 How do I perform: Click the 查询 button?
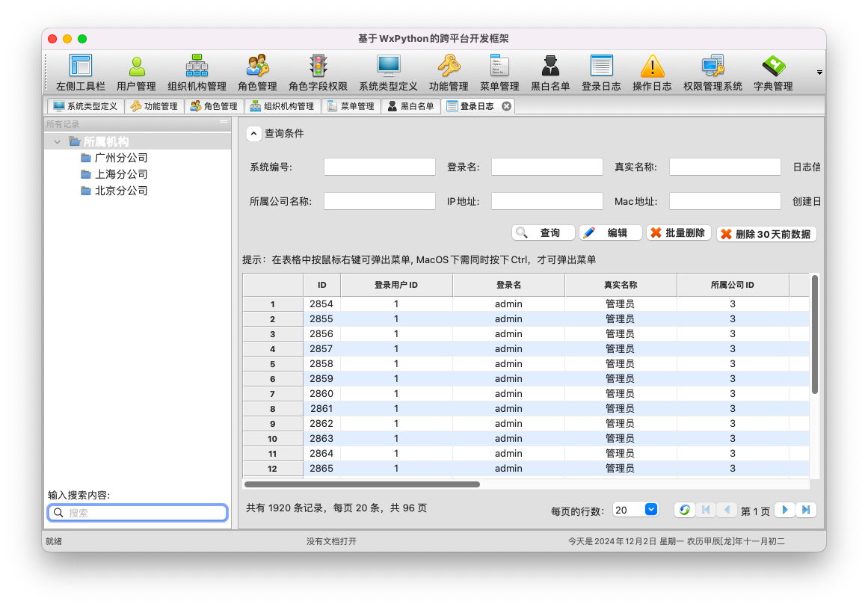pyautogui.click(x=543, y=233)
